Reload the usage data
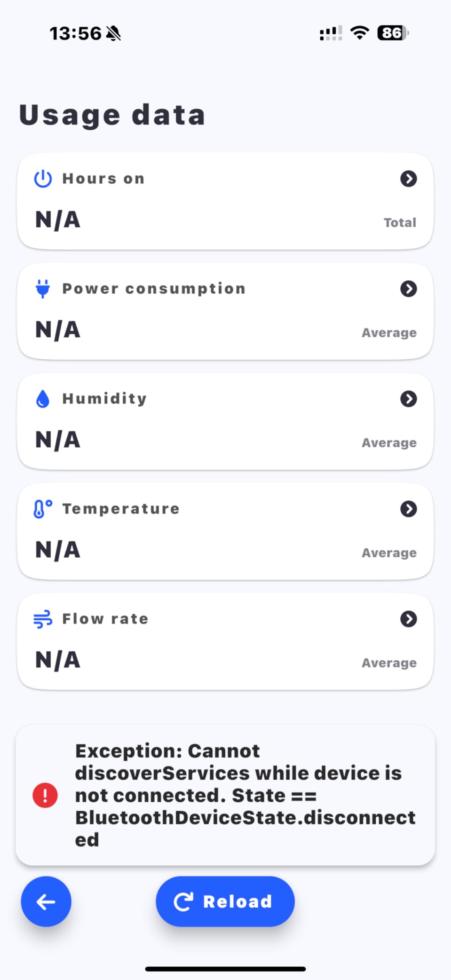Image resolution: width=451 pixels, height=980 pixels. (225, 901)
